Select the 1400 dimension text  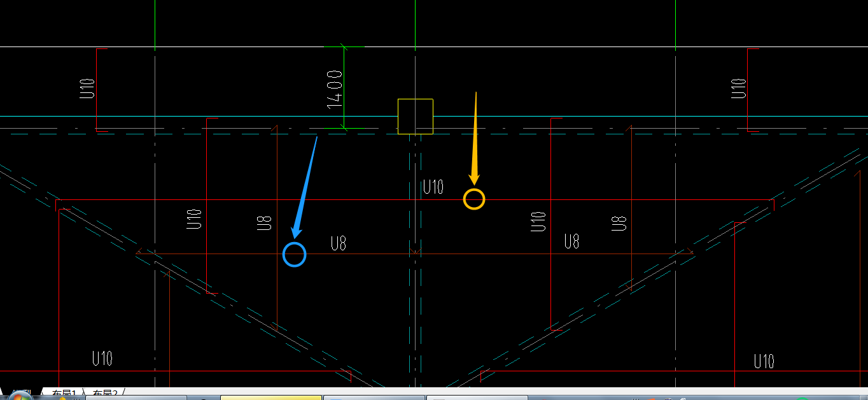click(335, 89)
